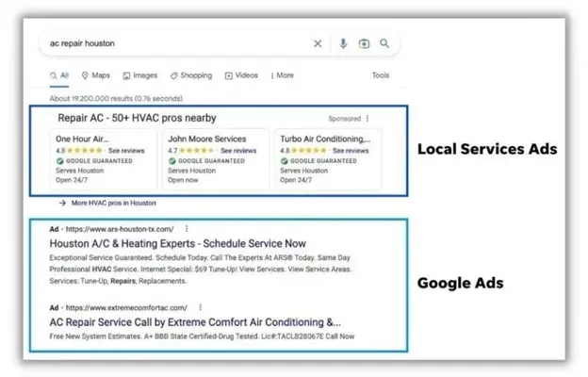Click the 'Repair AC - 50+ HVAC pros nearby' heading
This screenshot has height=377, width=588.
(x=137, y=118)
